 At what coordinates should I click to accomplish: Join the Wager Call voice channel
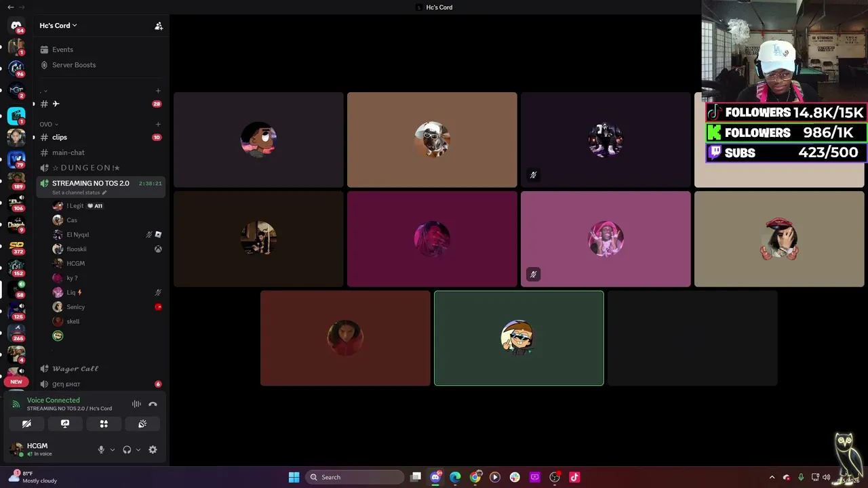point(100,369)
